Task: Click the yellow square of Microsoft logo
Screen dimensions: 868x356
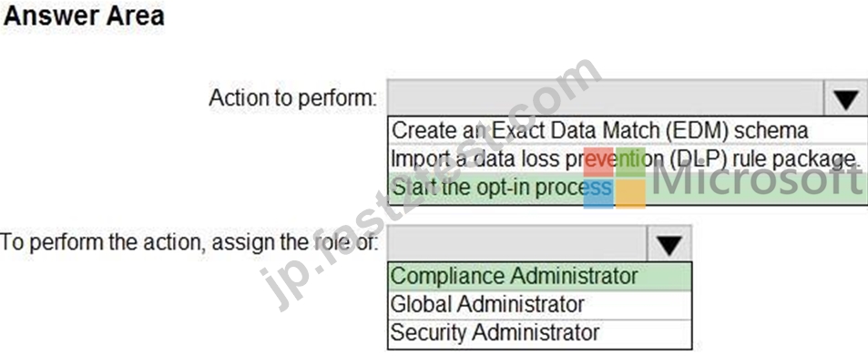Action: click(630, 194)
